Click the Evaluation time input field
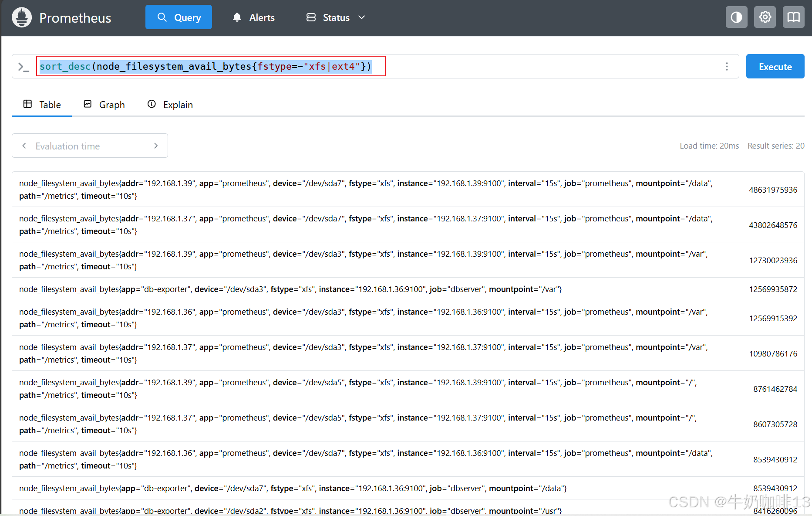This screenshot has width=812, height=516. coord(90,146)
